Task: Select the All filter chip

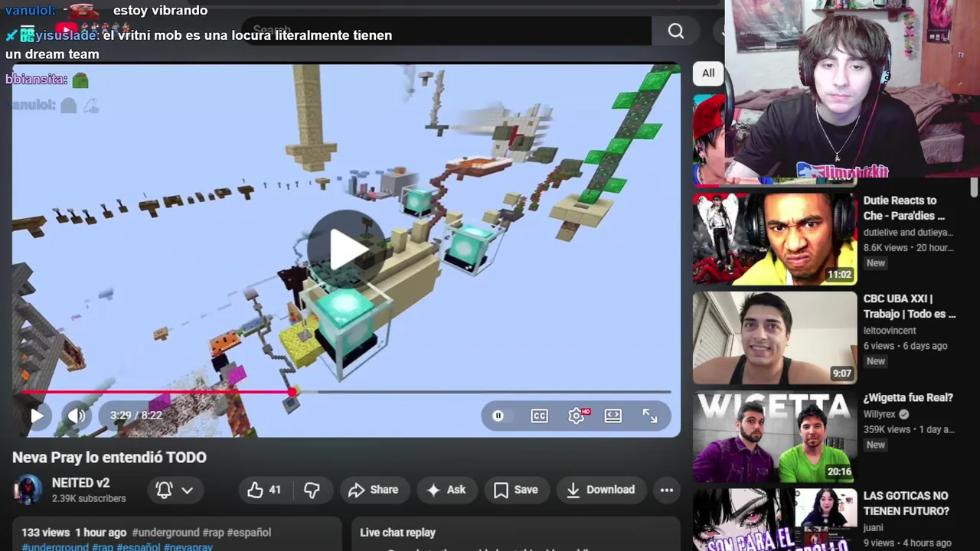Action: pyautogui.click(x=708, y=73)
